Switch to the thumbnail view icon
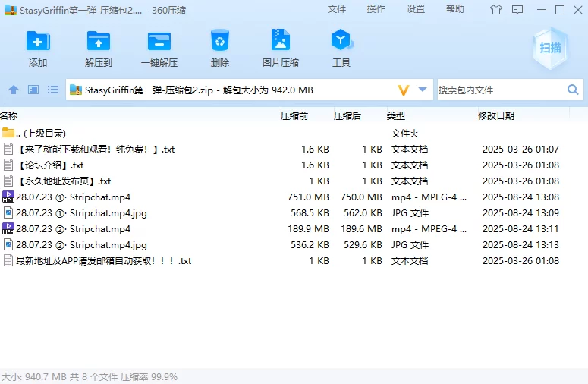 (x=33, y=90)
